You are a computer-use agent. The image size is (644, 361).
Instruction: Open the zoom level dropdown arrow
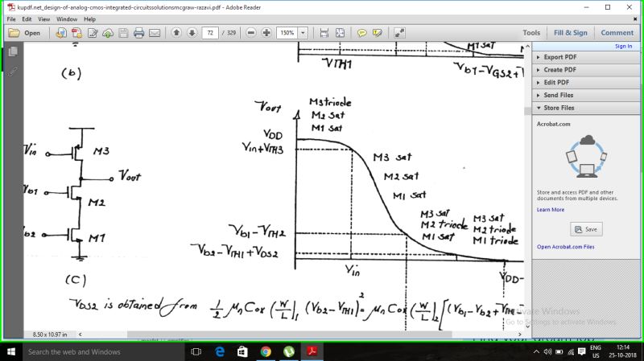click(303, 33)
